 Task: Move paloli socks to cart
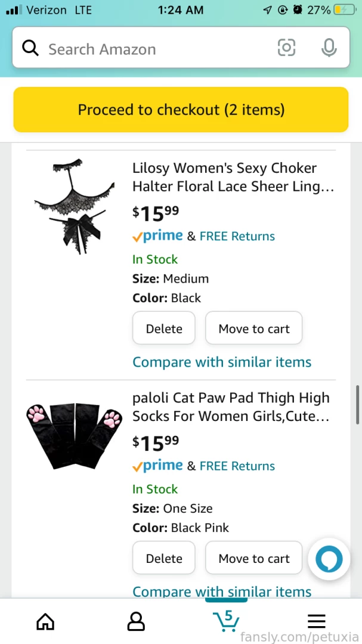coord(254,558)
